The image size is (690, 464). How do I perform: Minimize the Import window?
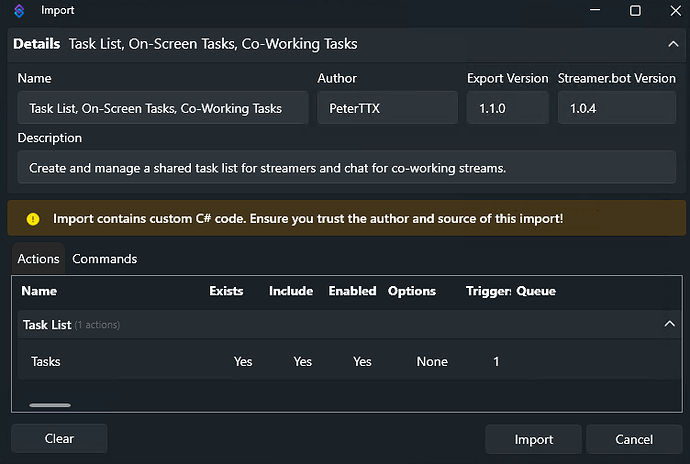click(x=595, y=10)
